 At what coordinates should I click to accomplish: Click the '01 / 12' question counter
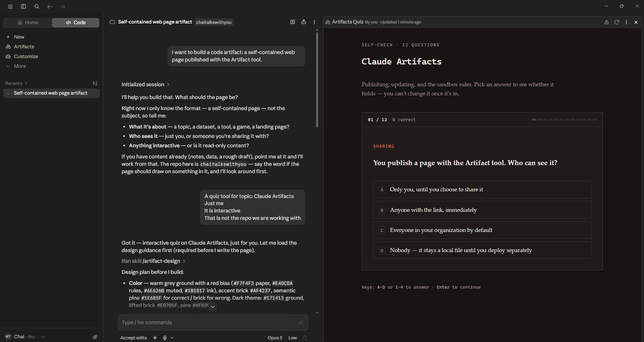pyautogui.click(x=377, y=120)
